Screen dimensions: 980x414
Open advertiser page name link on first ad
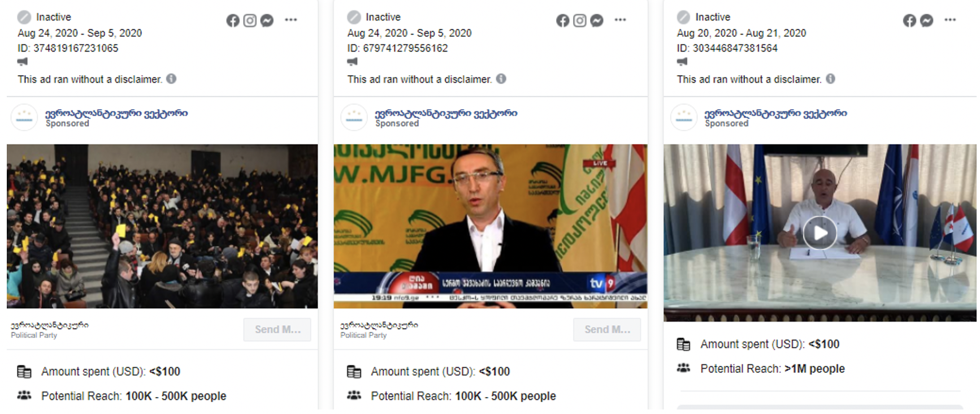(116, 113)
